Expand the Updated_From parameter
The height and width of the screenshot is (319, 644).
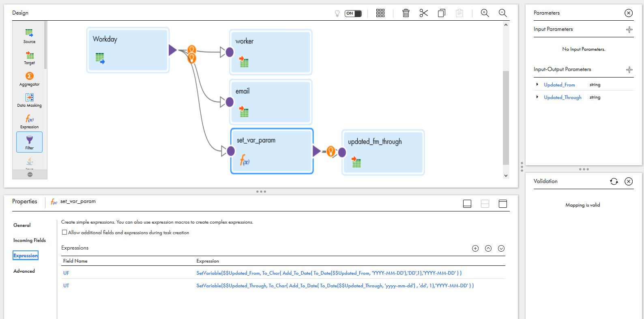click(537, 84)
